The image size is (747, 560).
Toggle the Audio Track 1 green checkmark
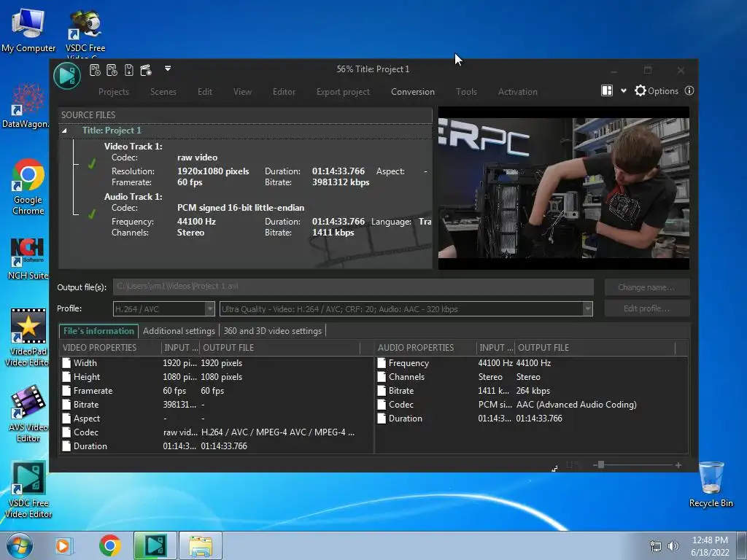91,214
